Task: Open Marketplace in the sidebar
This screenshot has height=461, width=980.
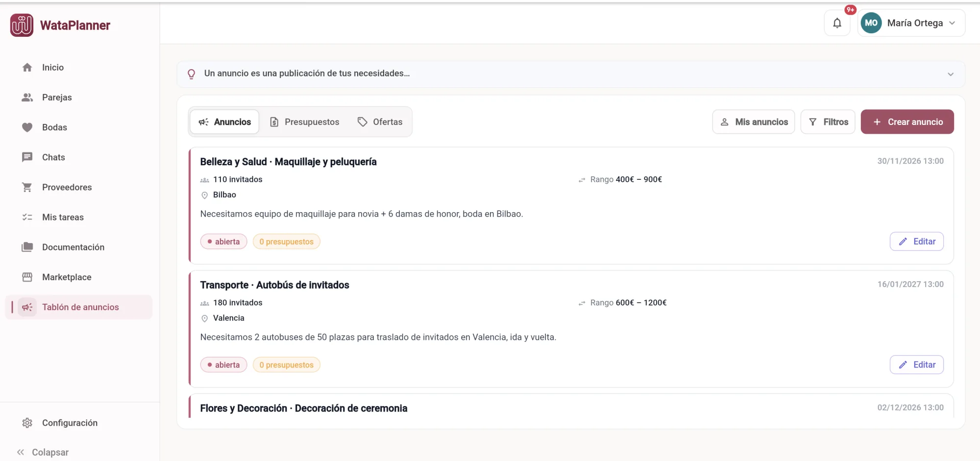Action: (x=79, y=277)
